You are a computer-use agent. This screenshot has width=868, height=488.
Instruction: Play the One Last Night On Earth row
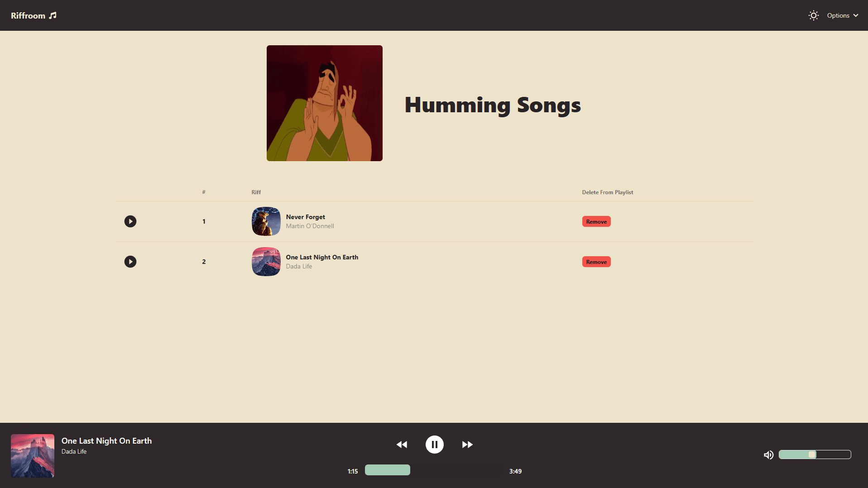point(130,262)
